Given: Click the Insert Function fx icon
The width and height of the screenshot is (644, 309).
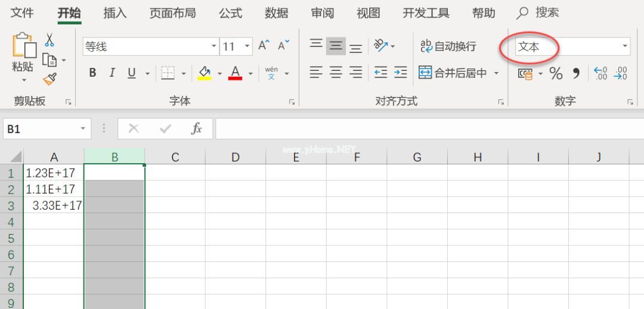Looking at the screenshot, I should (x=196, y=129).
